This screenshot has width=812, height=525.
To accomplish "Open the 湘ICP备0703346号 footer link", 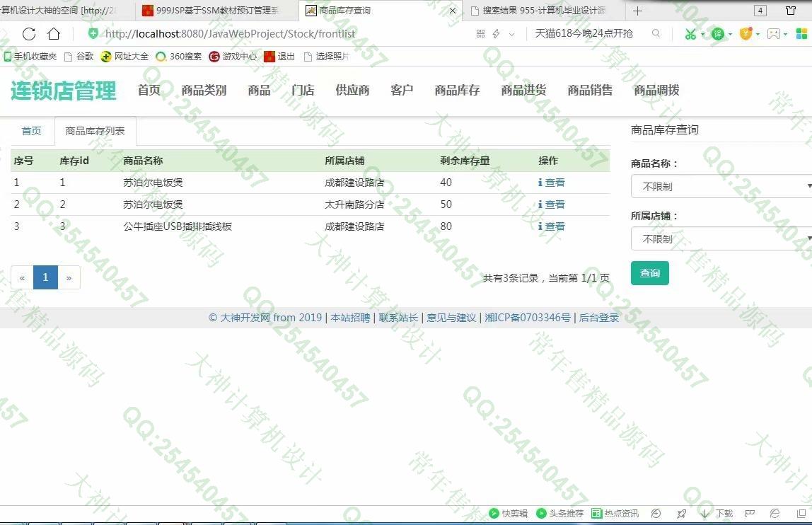I will point(527,318).
